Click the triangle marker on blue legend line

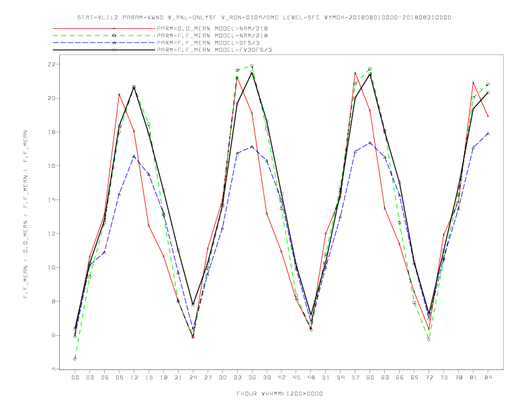pyautogui.click(x=114, y=43)
